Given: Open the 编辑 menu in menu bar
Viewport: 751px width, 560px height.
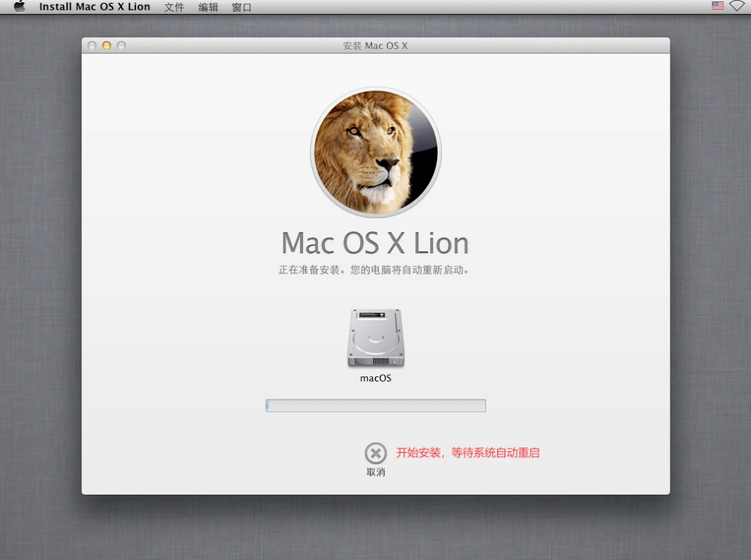Looking at the screenshot, I should (x=208, y=7).
